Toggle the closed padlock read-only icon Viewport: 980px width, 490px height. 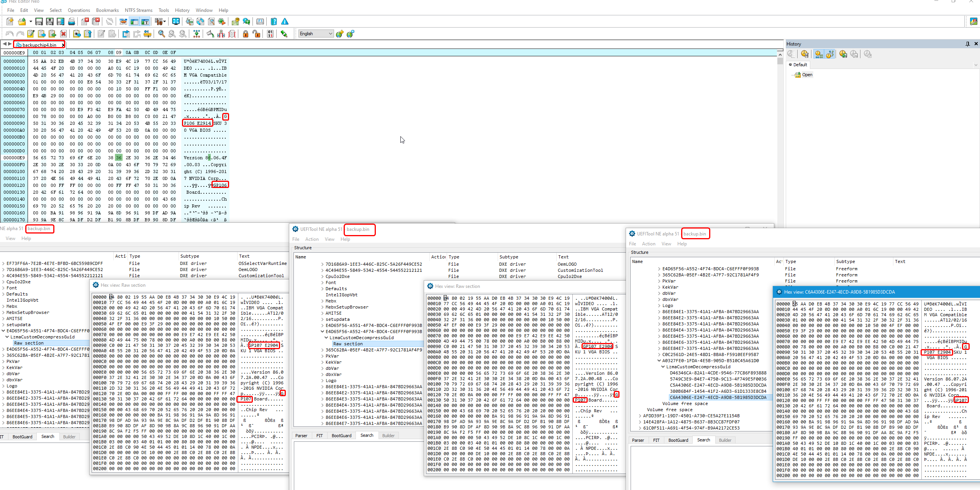point(246,34)
